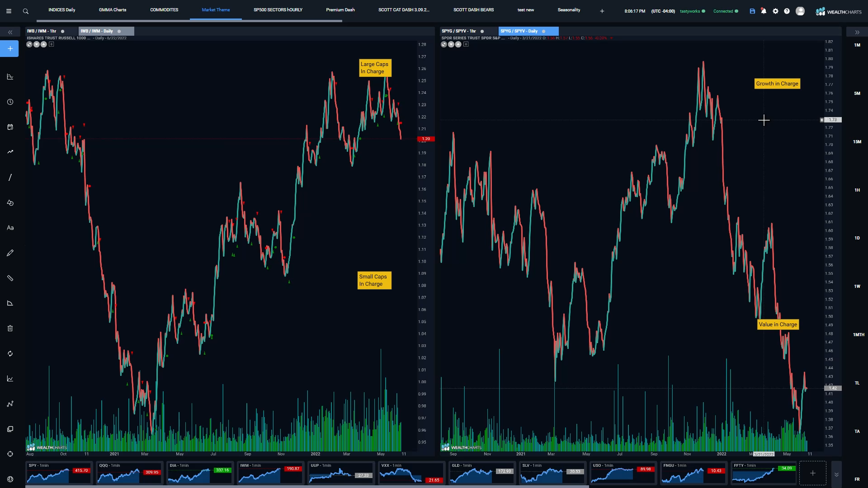Toggle the IWB / IWM - 1hr tab dot
Image resolution: width=868 pixels, height=488 pixels.
[x=62, y=31]
